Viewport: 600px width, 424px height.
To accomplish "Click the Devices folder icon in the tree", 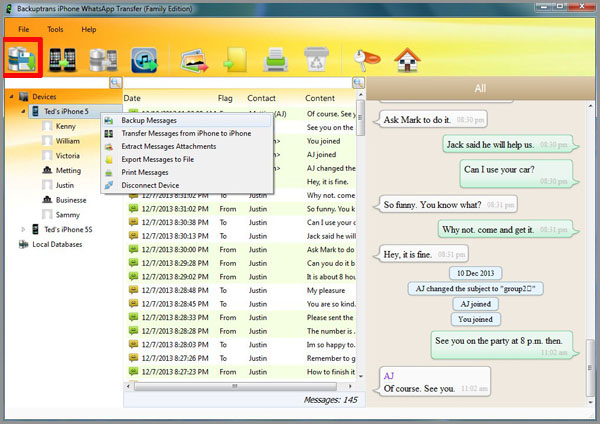I will tap(24, 96).
